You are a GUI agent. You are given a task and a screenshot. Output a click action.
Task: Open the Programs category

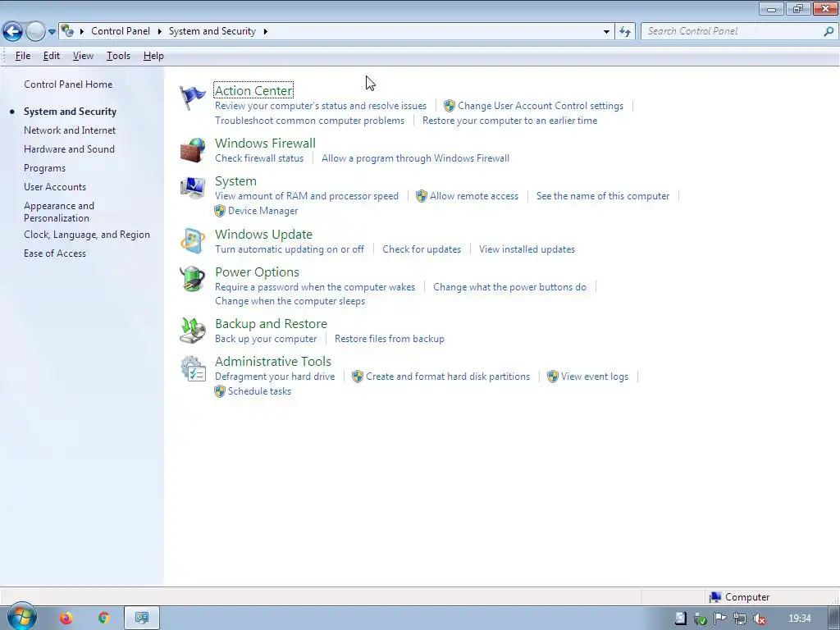coord(44,168)
